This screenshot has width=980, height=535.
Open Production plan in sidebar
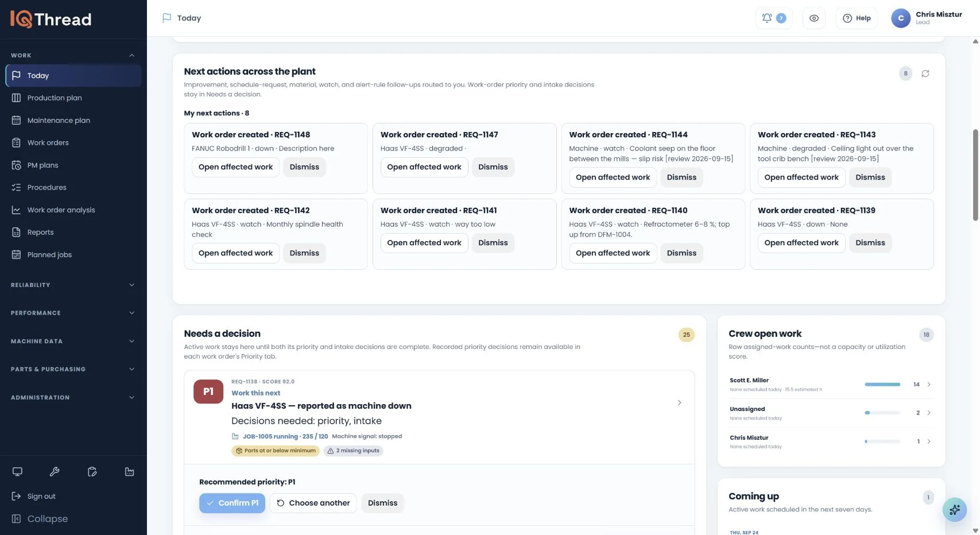pos(73,98)
